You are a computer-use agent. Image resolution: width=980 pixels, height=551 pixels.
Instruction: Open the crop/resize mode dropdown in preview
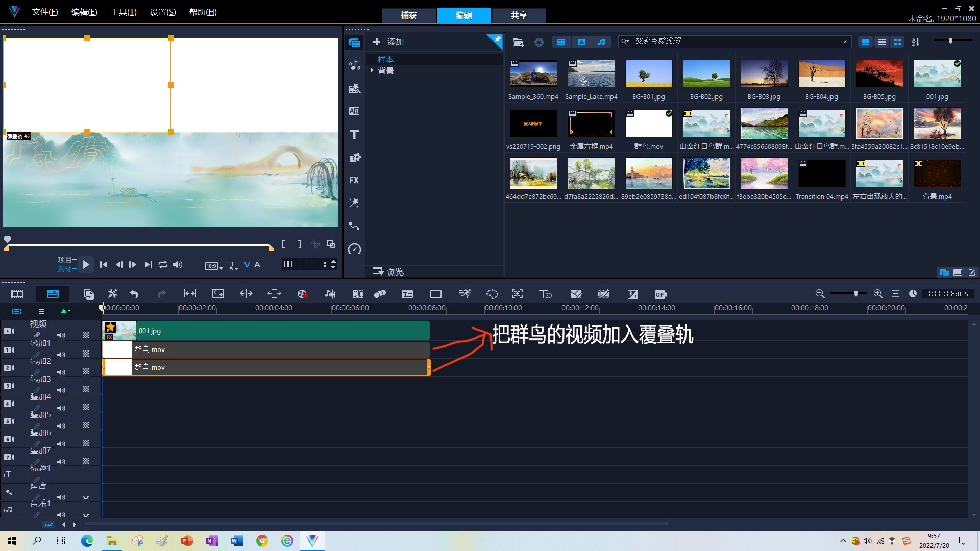pyautogui.click(x=232, y=266)
